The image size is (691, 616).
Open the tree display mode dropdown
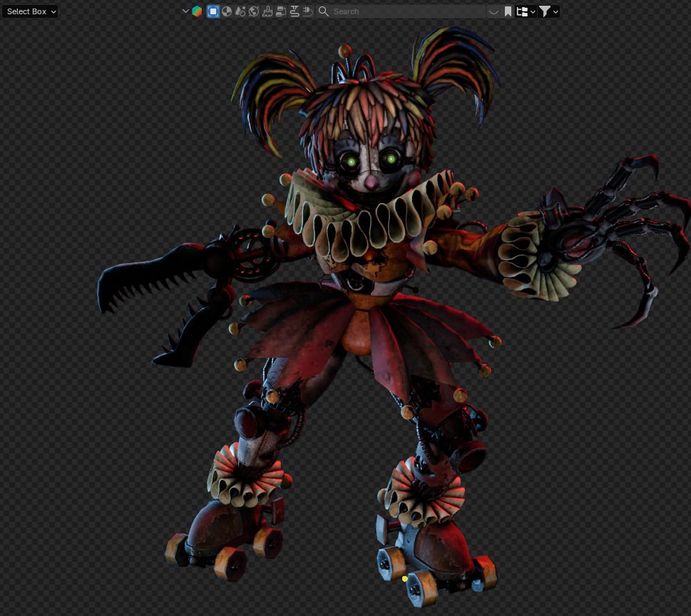pos(526,11)
